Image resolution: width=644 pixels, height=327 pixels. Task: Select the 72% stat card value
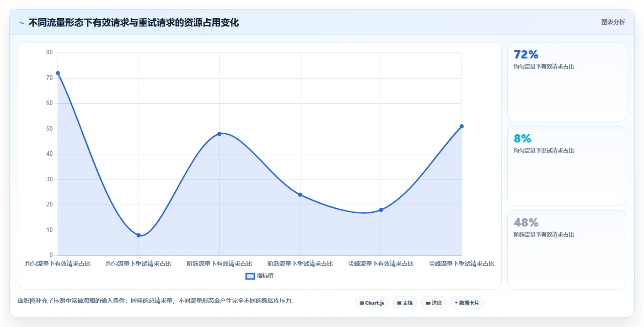(x=526, y=55)
